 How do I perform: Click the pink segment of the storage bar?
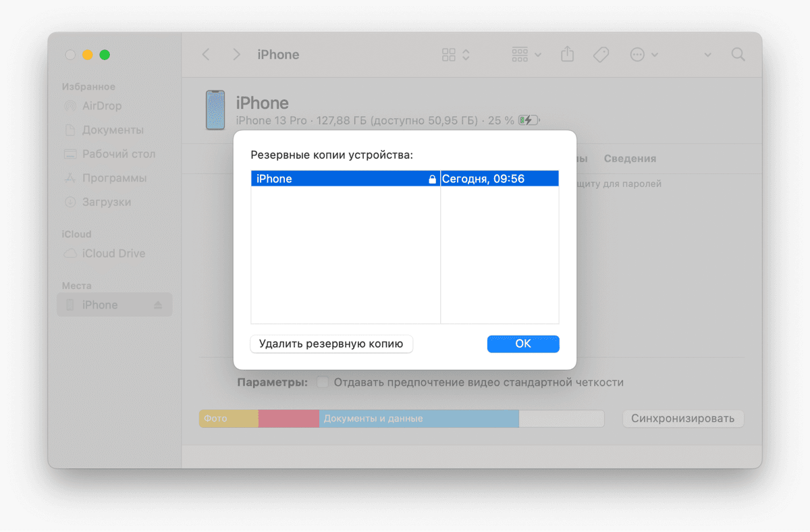(x=289, y=419)
